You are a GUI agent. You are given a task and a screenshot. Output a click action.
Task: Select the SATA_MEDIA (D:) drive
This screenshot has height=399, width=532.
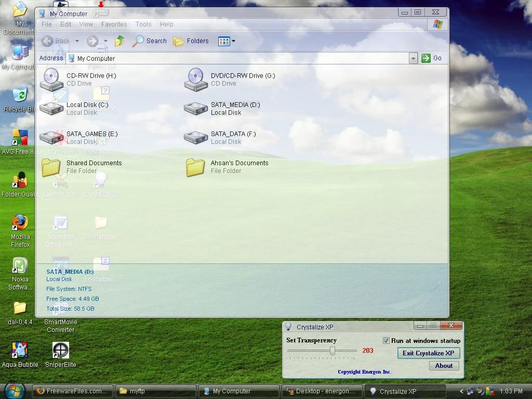195,109
